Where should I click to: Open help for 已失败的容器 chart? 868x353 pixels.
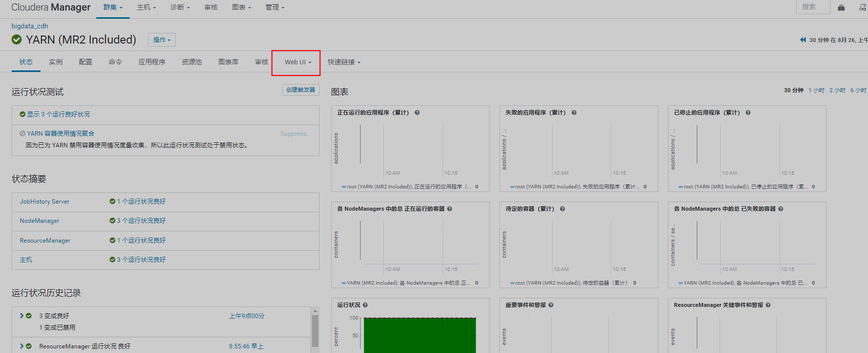781,209
